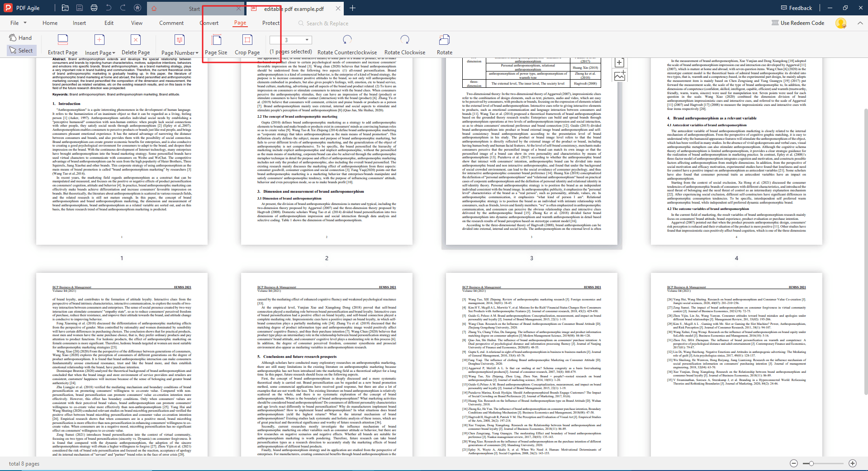Click the home icon on the Start tab

tap(154, 9)
